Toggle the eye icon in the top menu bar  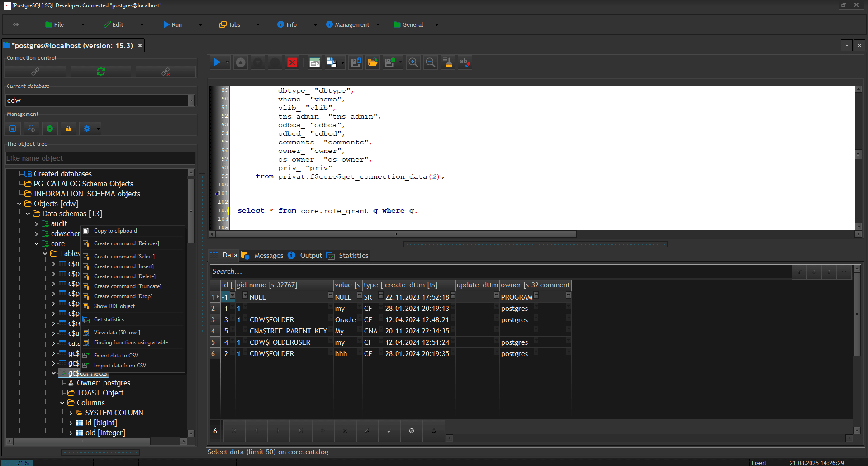[16, 24]
